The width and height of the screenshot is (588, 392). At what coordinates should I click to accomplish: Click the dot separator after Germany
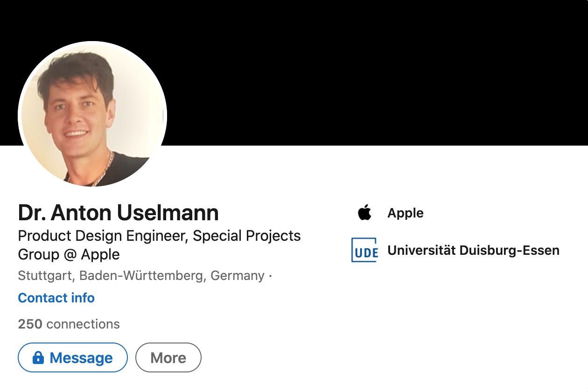coord(270,276)
